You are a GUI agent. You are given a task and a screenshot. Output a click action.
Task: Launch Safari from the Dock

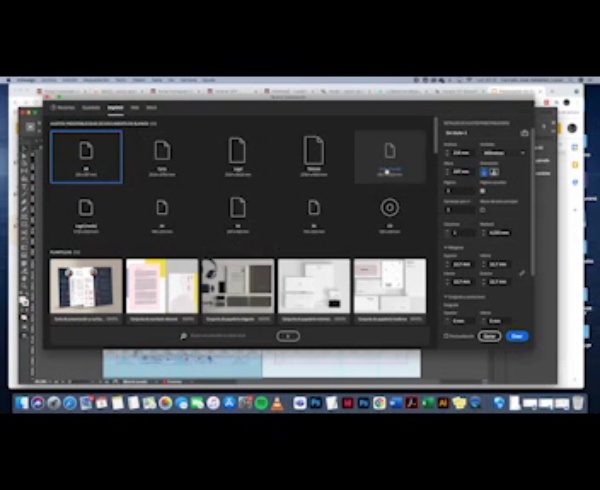70,403
